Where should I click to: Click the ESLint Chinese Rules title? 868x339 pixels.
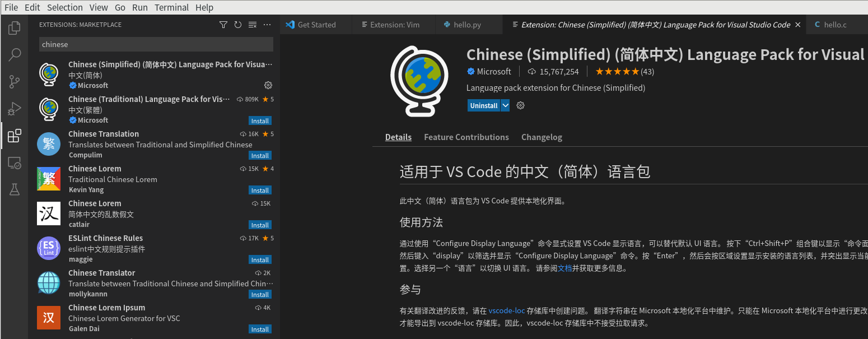(105, 238)
